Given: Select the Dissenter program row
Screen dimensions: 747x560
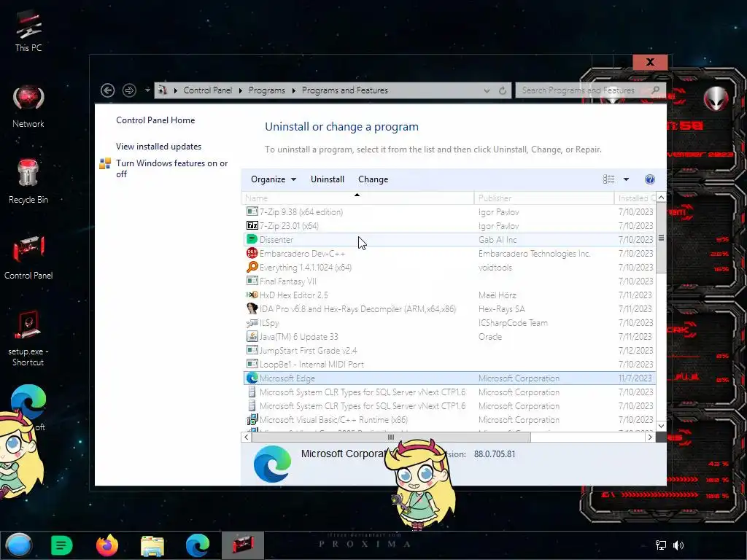Looking at the screenshot, I should [449, 239].
